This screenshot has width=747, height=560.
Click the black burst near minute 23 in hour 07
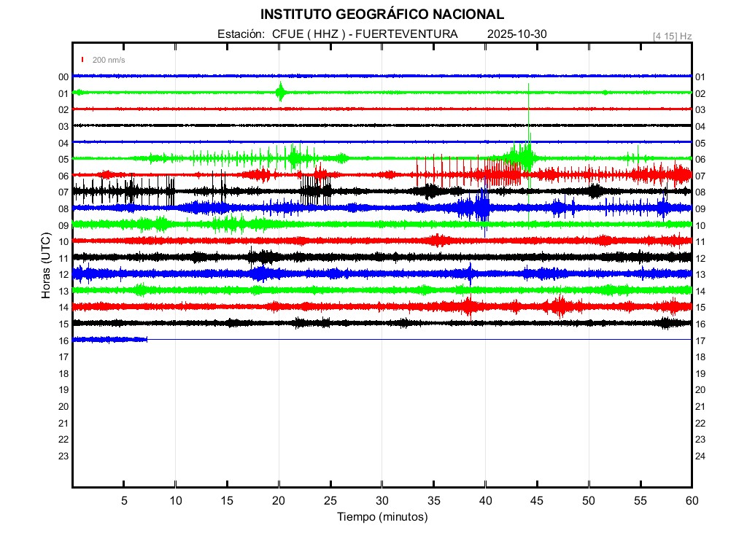(x=311, y=192)
